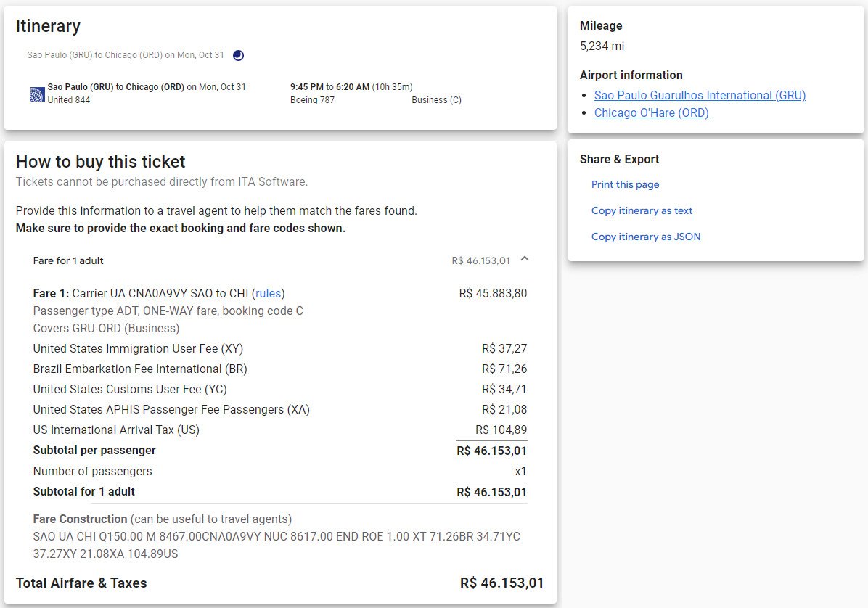Click the 9:45 PM to 6:20 AM time
The image size is (868, 608).
(x=329, y=87)
